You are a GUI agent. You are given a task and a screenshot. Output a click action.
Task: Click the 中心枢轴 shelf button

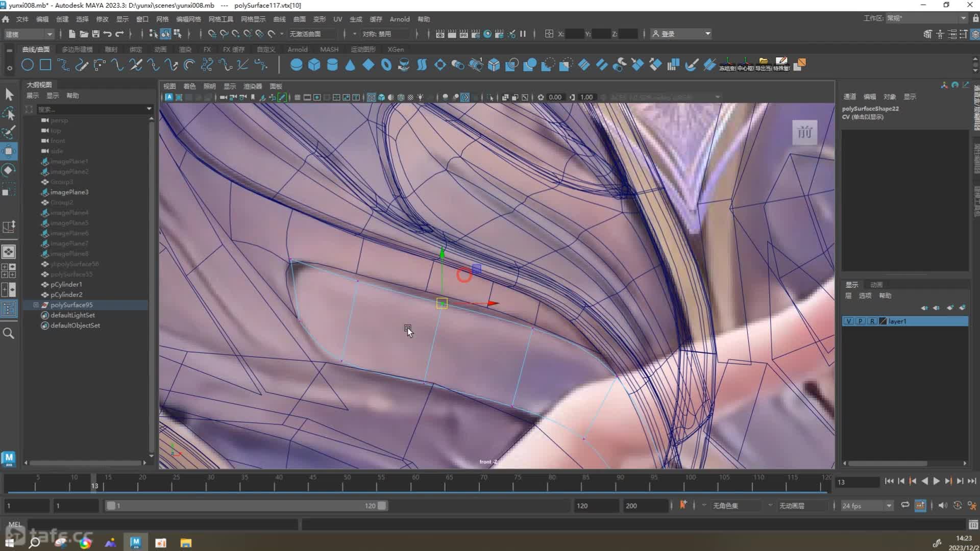tap(745, 65)
